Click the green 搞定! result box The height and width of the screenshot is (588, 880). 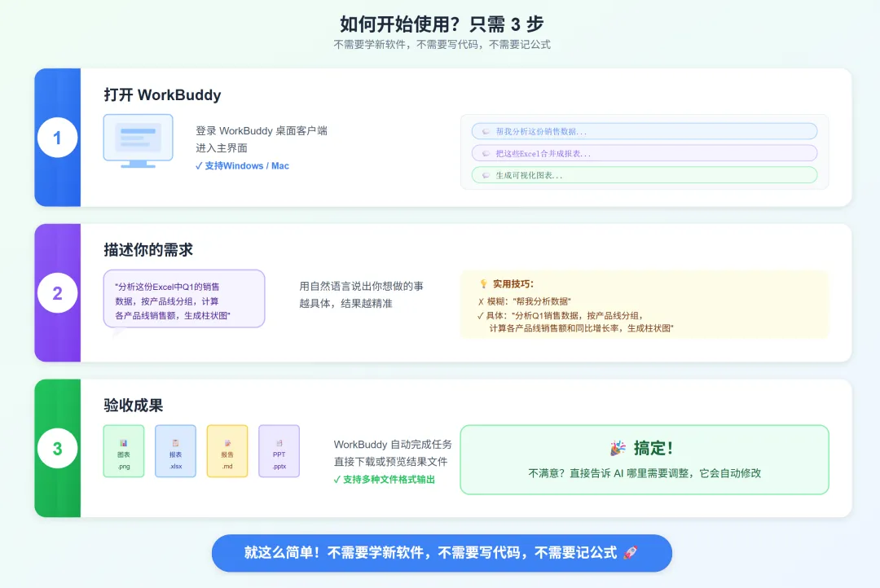pyautogui.click(x=645, y=459)
